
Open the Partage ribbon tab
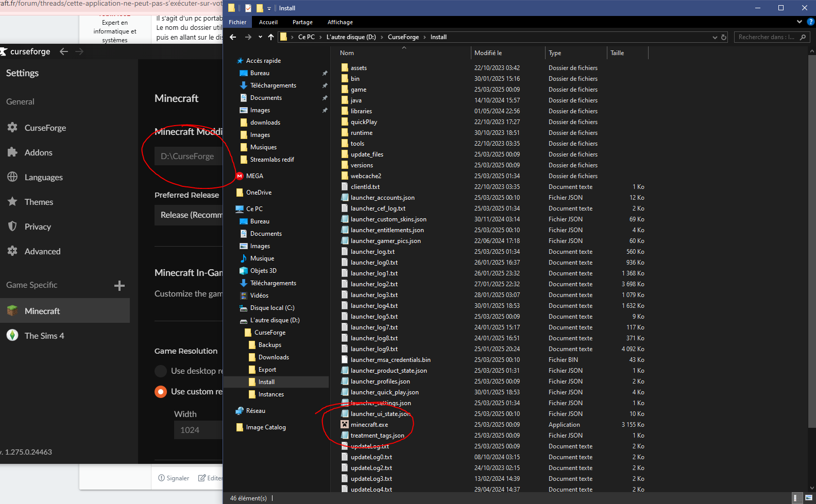tap(302, 22)
